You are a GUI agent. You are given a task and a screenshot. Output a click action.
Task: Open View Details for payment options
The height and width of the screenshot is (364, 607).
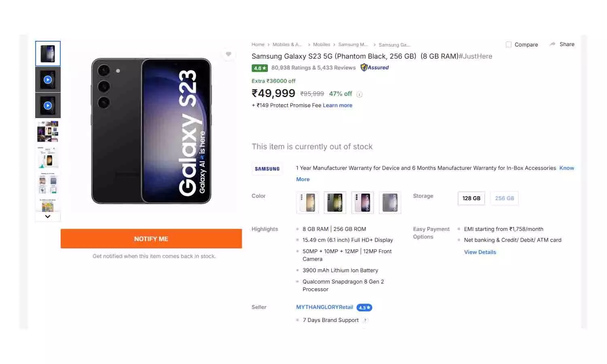(480, 252)
